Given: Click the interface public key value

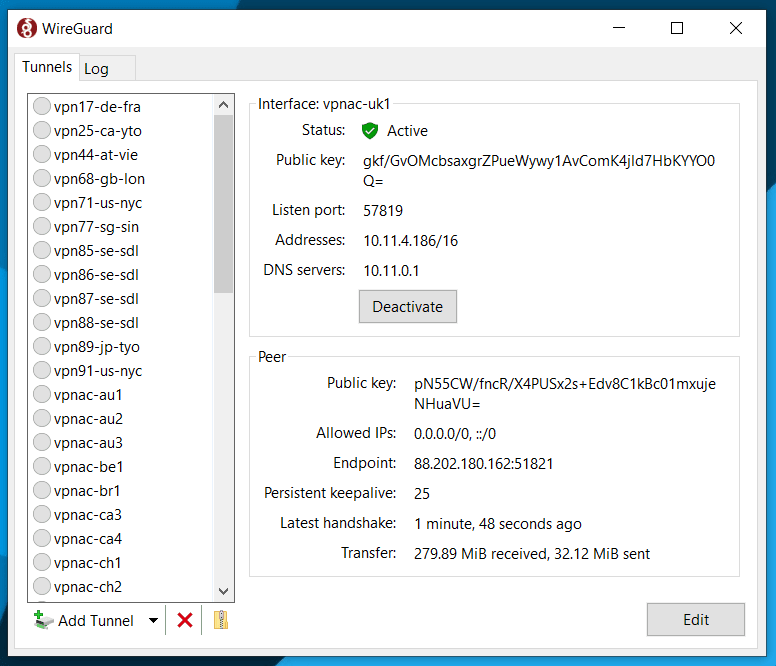Looking at the screenshot, I should [539, 171].
